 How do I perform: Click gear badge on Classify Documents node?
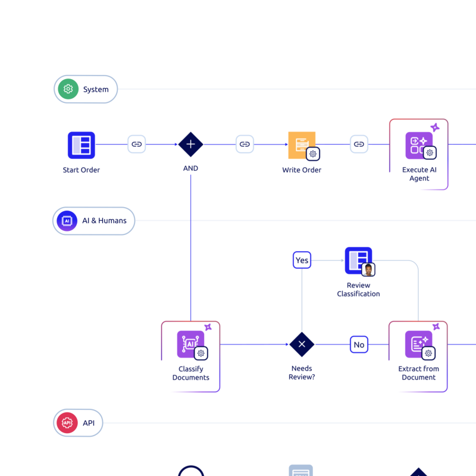pos(201,353)
